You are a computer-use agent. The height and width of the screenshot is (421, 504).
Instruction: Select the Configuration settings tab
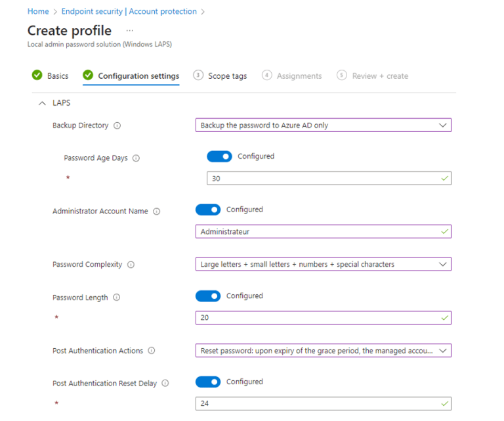point(131,76)
